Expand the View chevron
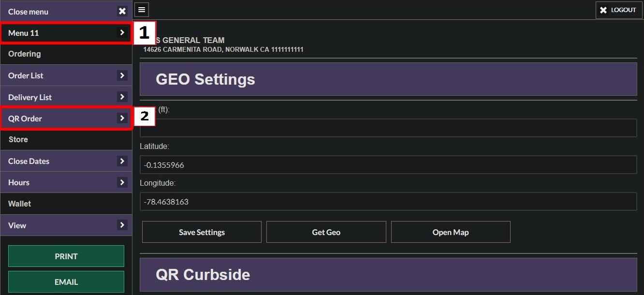Screen dimensions: 644x295 (122, 225)
